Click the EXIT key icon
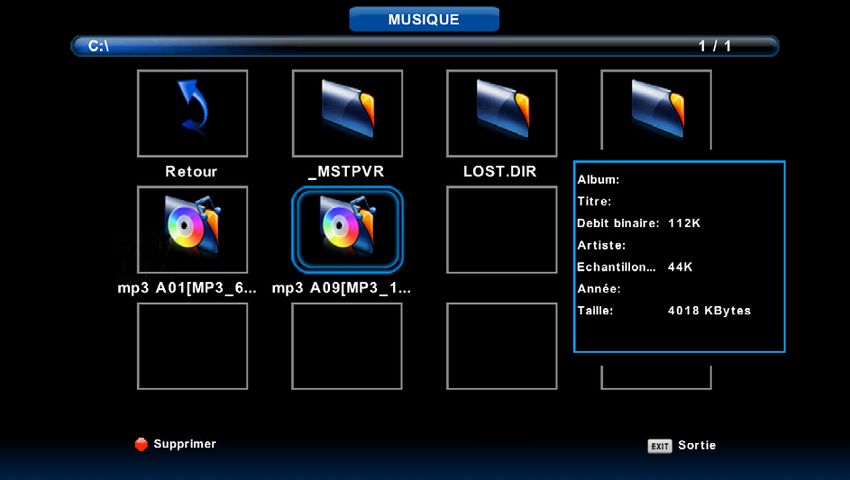This screenshot has width=850, height=480. [x=659, y=446]
